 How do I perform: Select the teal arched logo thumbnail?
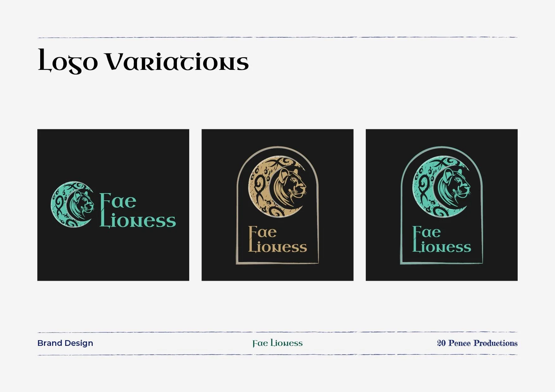tap(442, 205)
